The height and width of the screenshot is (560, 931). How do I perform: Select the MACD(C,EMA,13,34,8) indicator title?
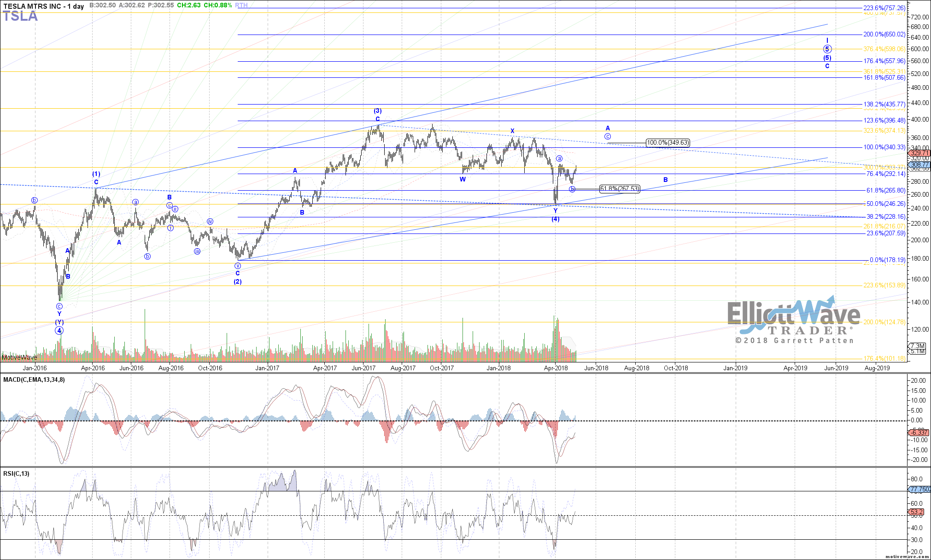click(34, 379)
